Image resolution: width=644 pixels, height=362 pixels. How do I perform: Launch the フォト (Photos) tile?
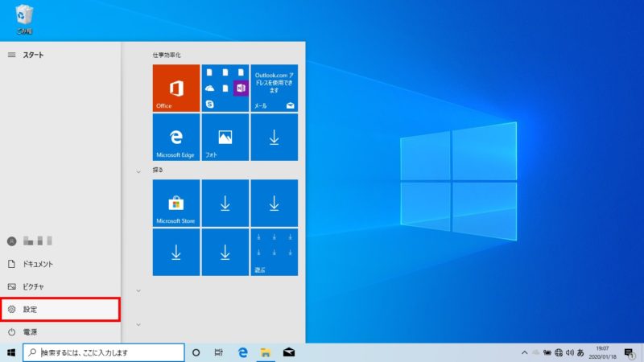(x=225, y=137)
